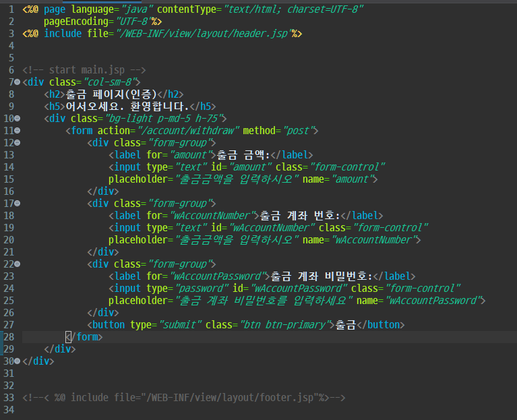Collapse the fold marker on line 7
The height and width of the screenshot is (420, 517).
click(x=17, y=82)
